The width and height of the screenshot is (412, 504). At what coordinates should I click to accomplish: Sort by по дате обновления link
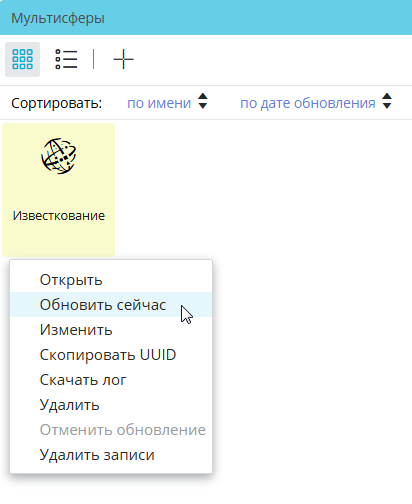pos(308,103)
